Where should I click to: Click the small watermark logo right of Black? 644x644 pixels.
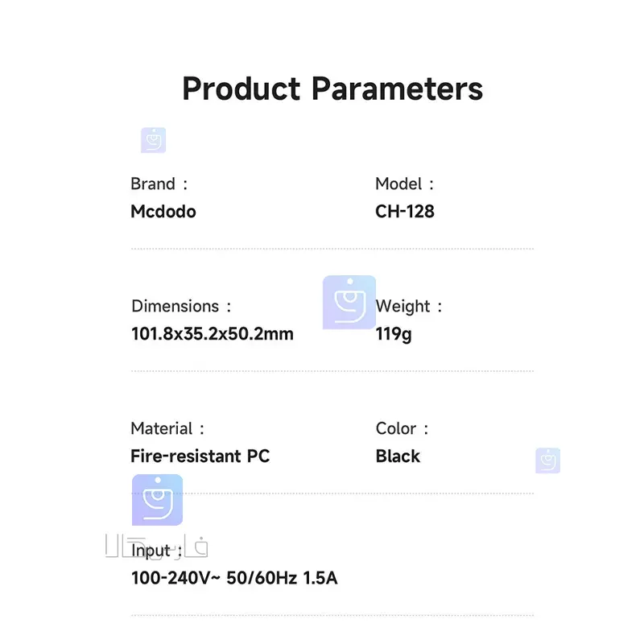547,460
